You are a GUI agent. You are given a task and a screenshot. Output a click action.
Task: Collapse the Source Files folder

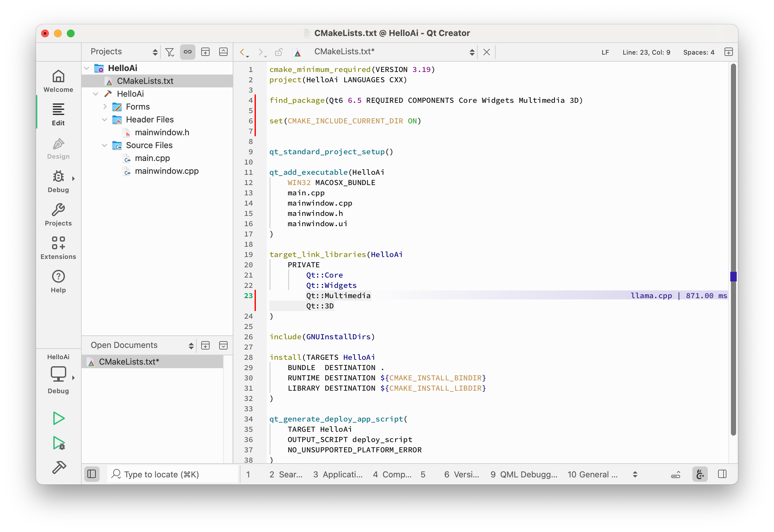click(105, 145)
